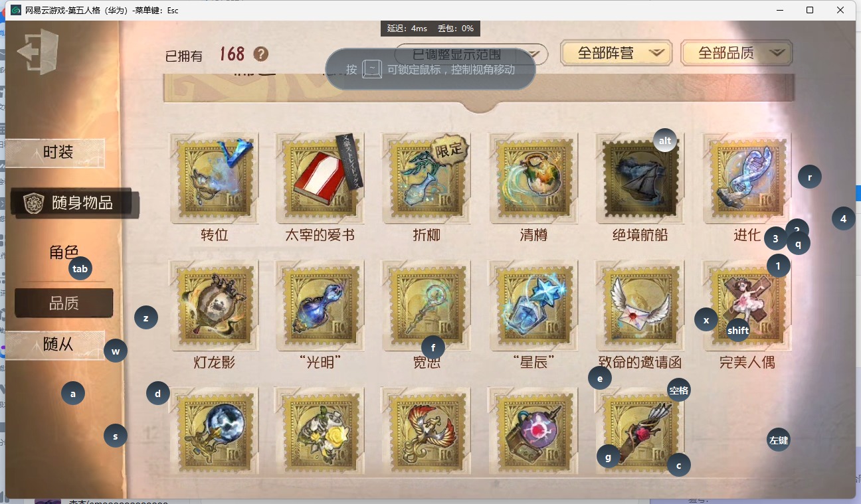This screenshot has height=504, width=861.
Task: Select the 致命的邀请函 winged letter stamp
Action: 640,305
